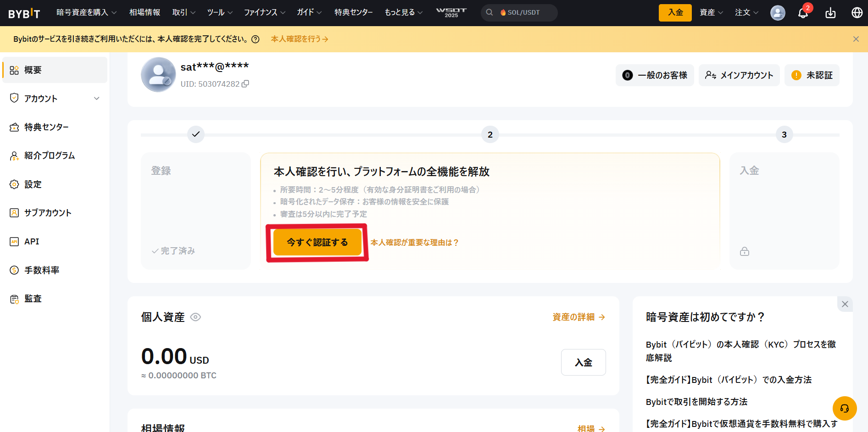Click the user avatar icon in header
The image size is (868, 432).
778,13
